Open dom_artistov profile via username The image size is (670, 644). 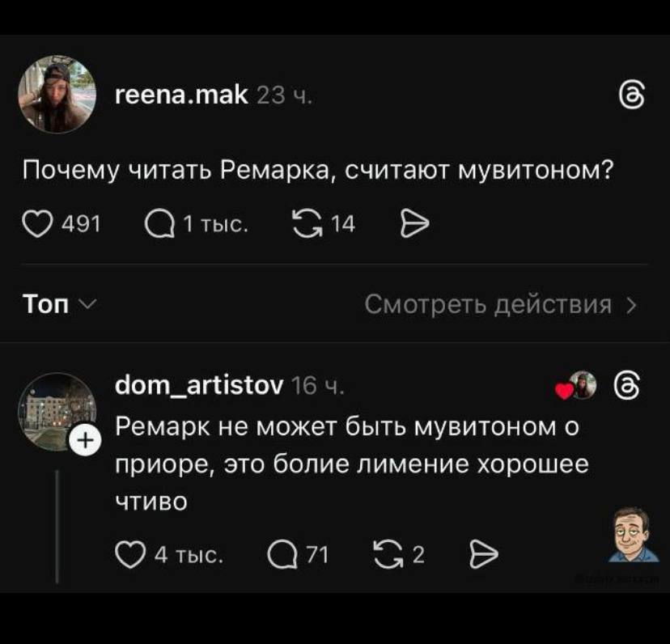click(199, 388)
